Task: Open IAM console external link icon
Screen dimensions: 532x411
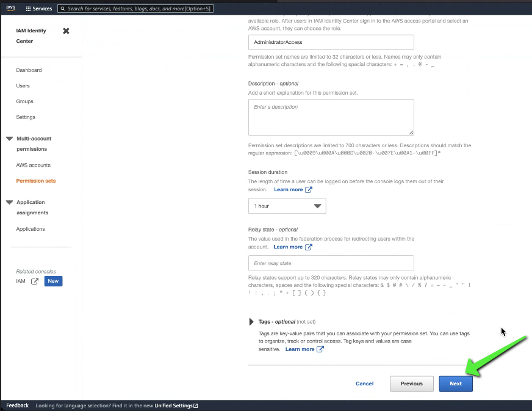Action: (x=35, y=282)
